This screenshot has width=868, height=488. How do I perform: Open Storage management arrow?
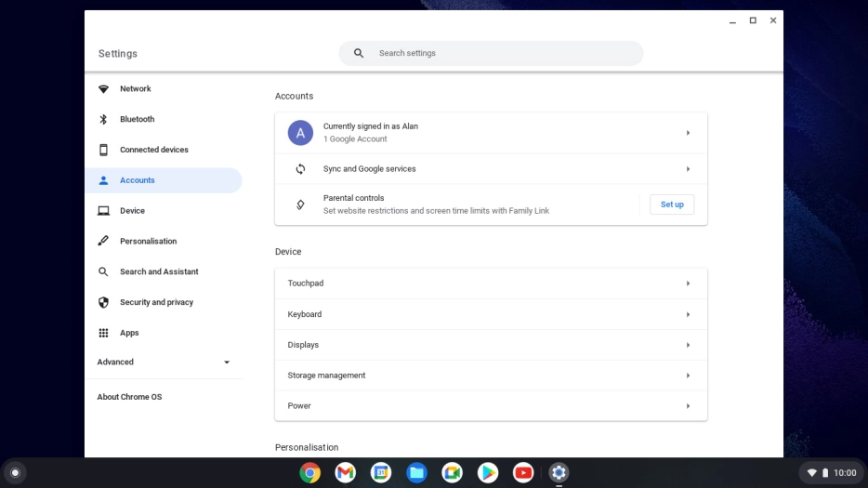(688, 376)
